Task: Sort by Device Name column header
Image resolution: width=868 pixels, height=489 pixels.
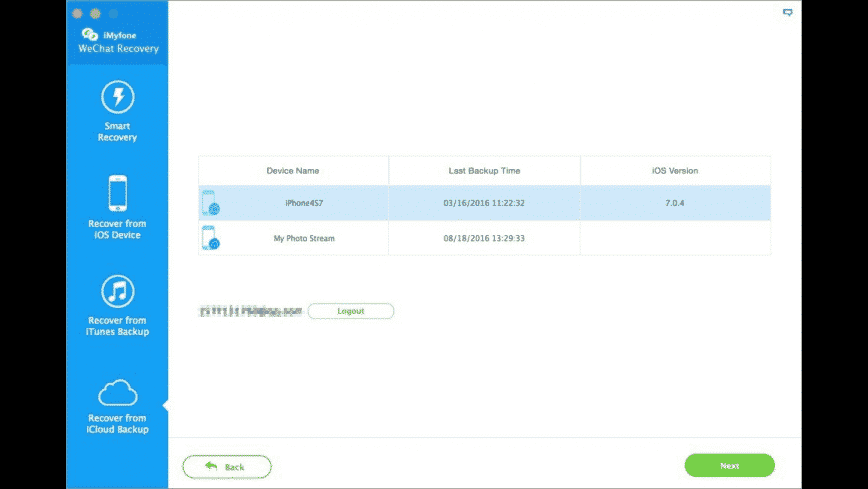Action: (x=293, y=171)
